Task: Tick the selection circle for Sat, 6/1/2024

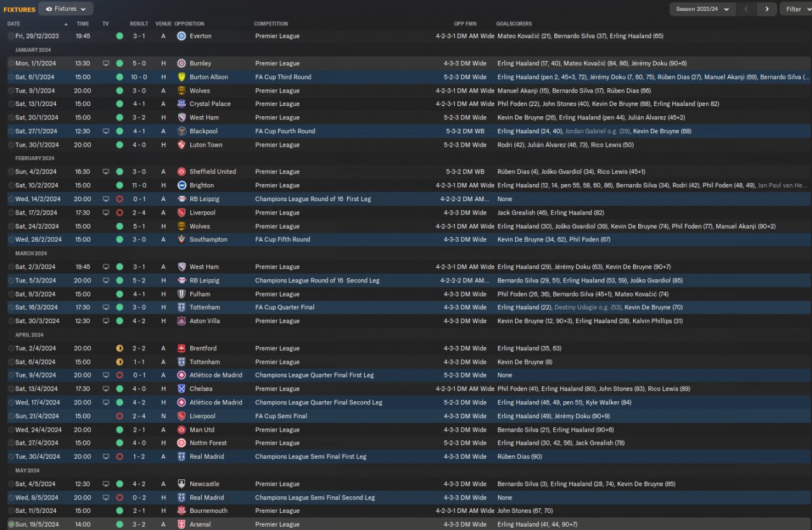Action: (x=11, y=77)
